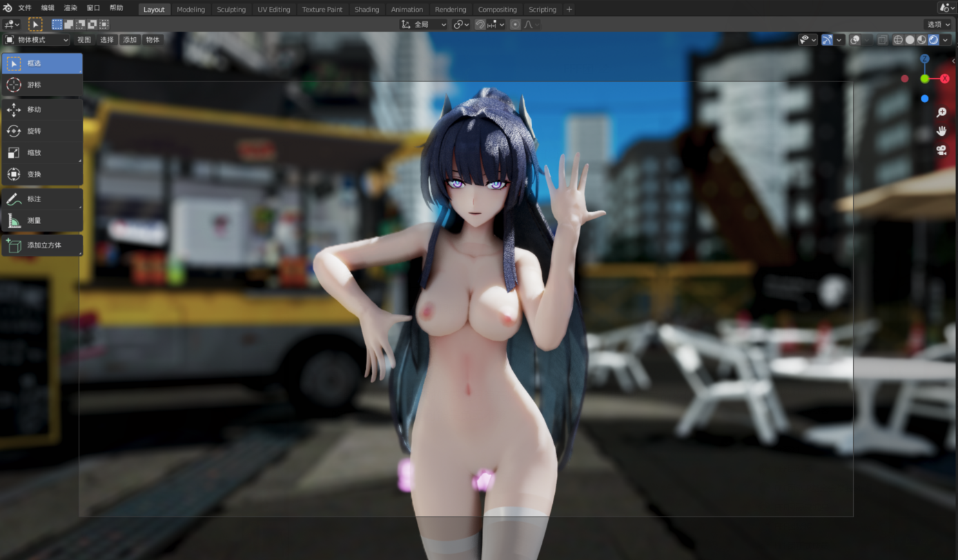Expand the options (选项) dropdown
The width and height of the screenshot is (958, 560).
(x=939, y=24)
